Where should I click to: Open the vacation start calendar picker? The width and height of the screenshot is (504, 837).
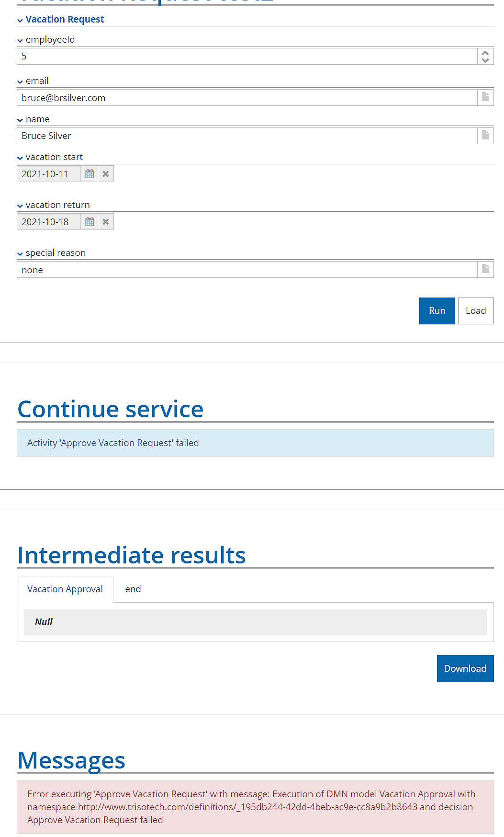click(x=90, y=174)
